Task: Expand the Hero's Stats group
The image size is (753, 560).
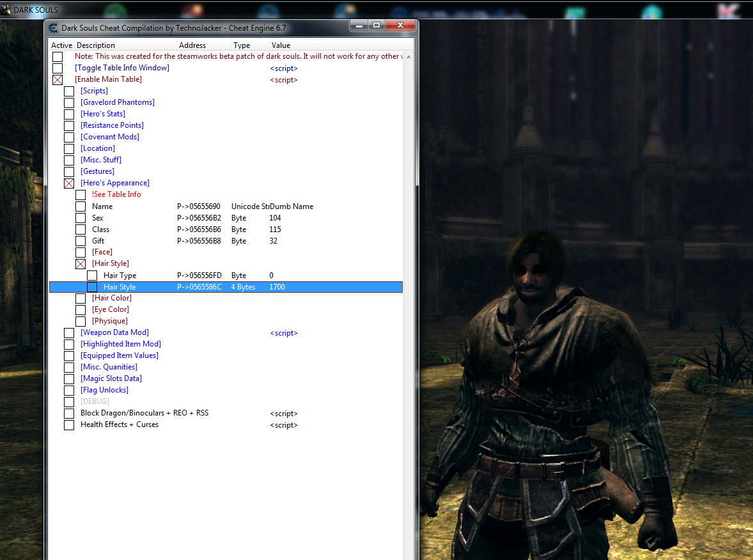Action: click(69, 114)
